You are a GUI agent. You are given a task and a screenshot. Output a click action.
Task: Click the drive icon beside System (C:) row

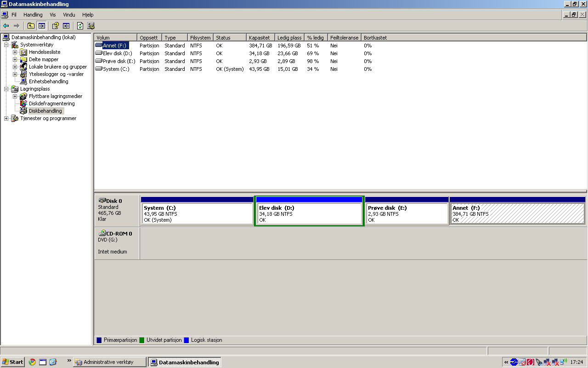tap(99, 69)
